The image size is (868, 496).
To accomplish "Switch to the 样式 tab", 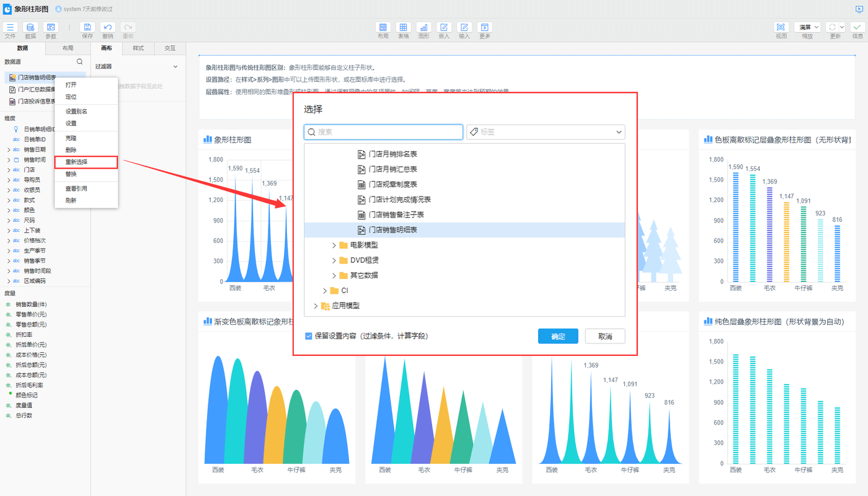I will tap(138, 48).
